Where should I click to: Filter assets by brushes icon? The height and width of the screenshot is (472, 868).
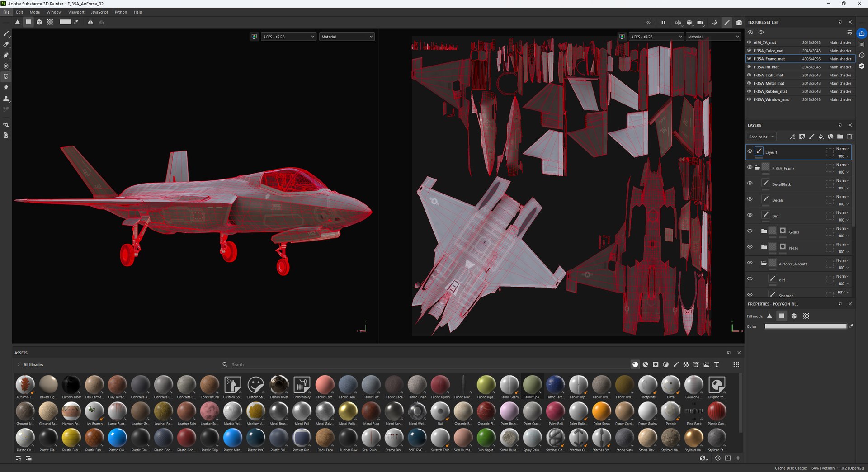click(676, 364)
